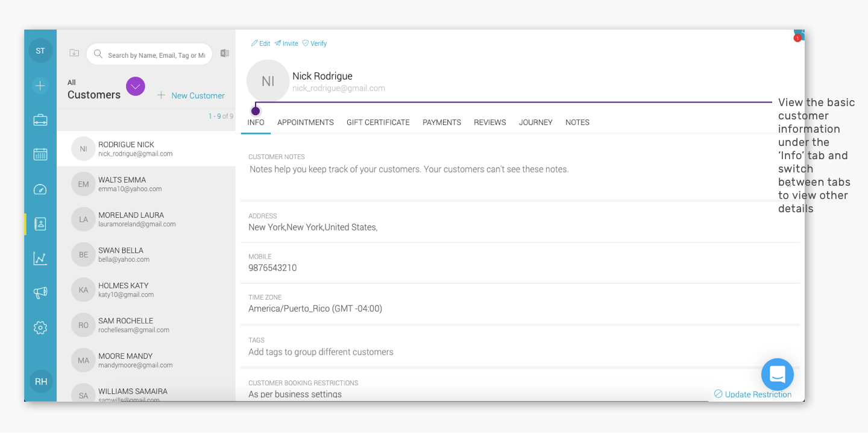
Task: Open the marketing megaphone icon
Action: click(x=40, y=293)
